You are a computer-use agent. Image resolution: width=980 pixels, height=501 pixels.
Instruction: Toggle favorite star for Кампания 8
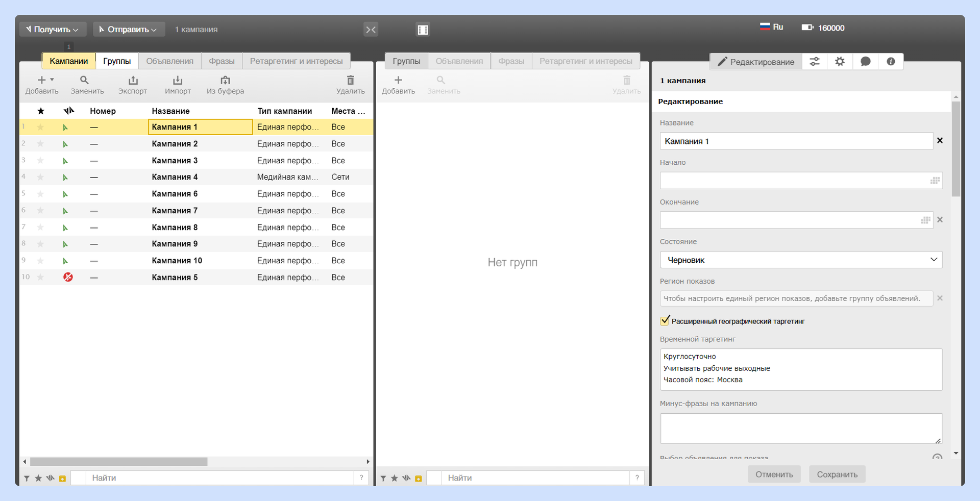pos(40,228)
